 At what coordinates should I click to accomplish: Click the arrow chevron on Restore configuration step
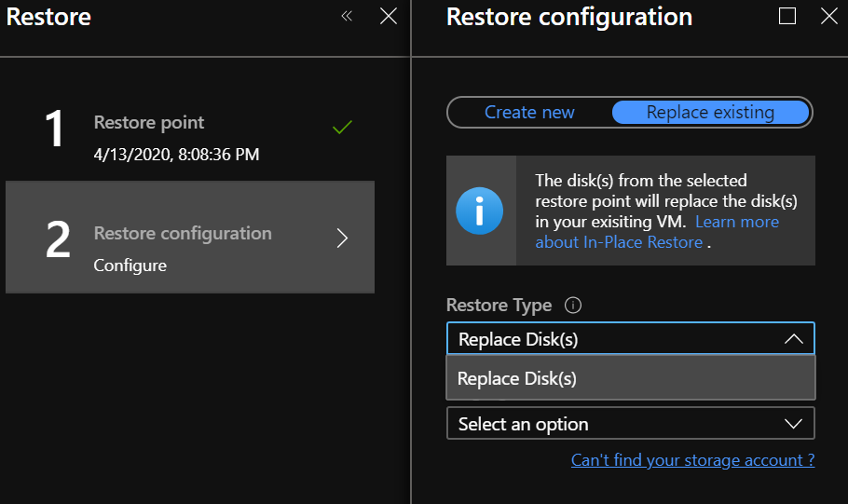(342, 238)
